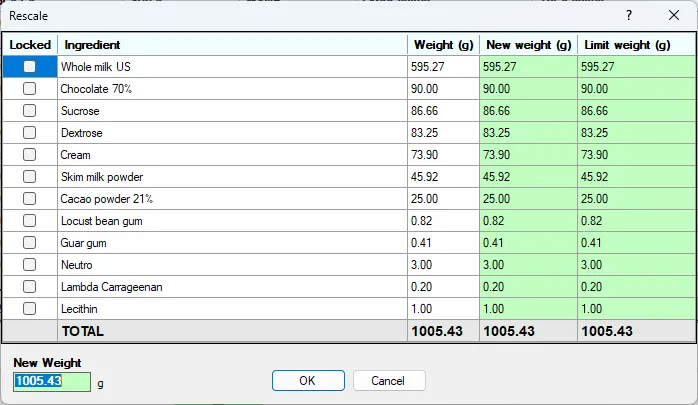Tick the Neutro locked checkbox
This screenshot has height=405, width=698.
[x=29, y=265]
